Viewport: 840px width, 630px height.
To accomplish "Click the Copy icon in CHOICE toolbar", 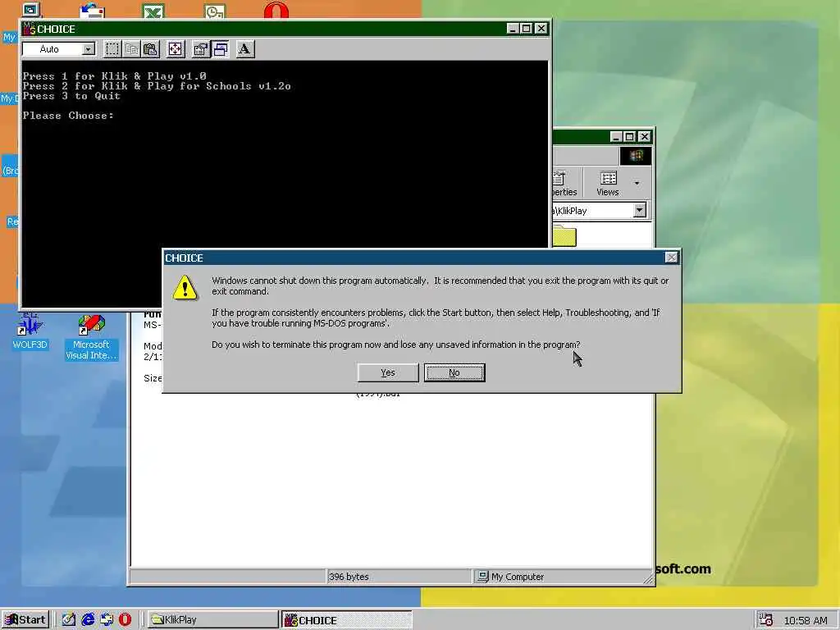I will coord(131,49).
